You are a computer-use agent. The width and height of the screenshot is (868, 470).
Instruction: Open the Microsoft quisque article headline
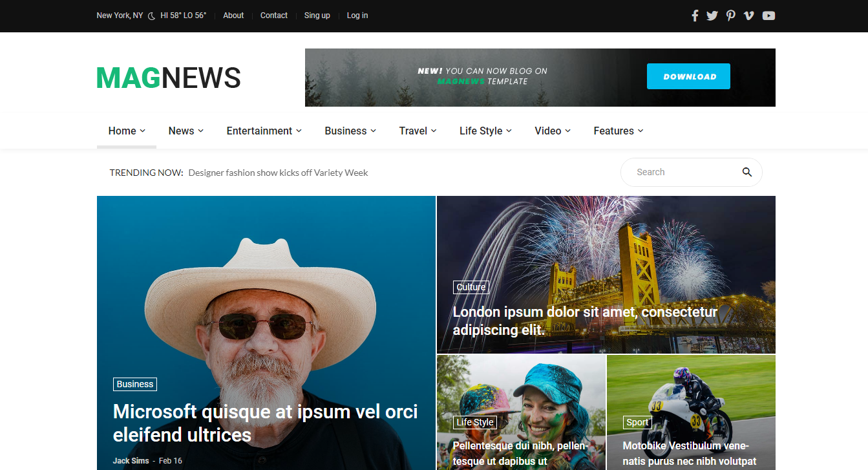(266, 423)
